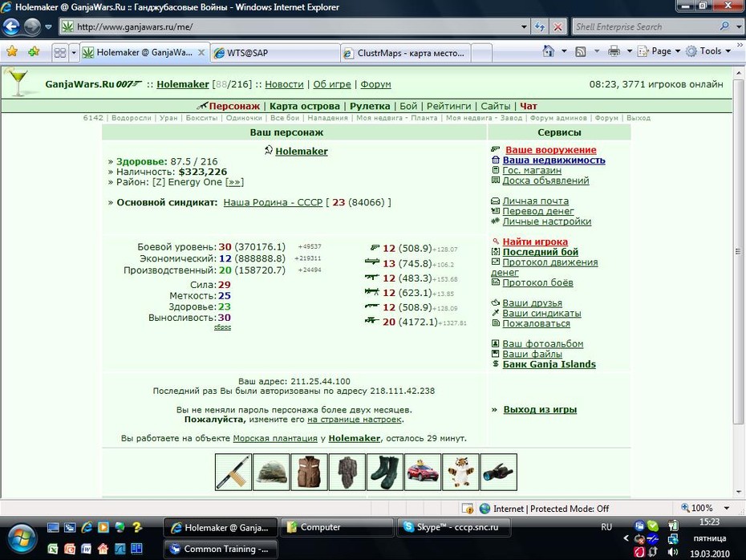The height and width of the screenshot is (560, 746).
Task: Click the Новости link in the header
Action: (x=284, y=84)
